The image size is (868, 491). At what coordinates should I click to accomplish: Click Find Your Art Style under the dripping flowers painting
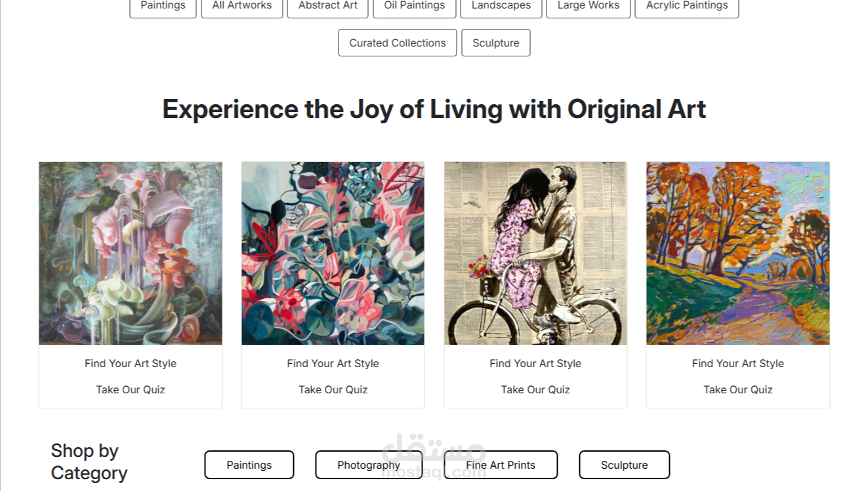(131, 363)
